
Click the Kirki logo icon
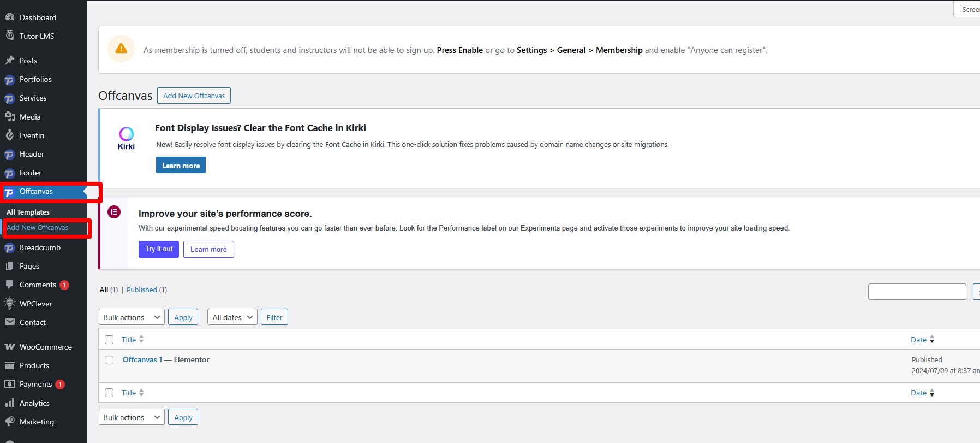(127, 138)
